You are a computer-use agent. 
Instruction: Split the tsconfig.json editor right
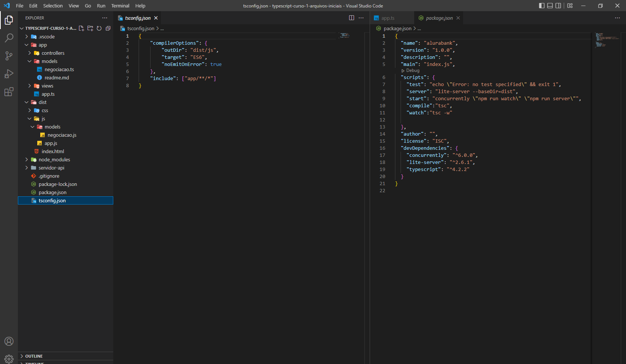point(351,18)
